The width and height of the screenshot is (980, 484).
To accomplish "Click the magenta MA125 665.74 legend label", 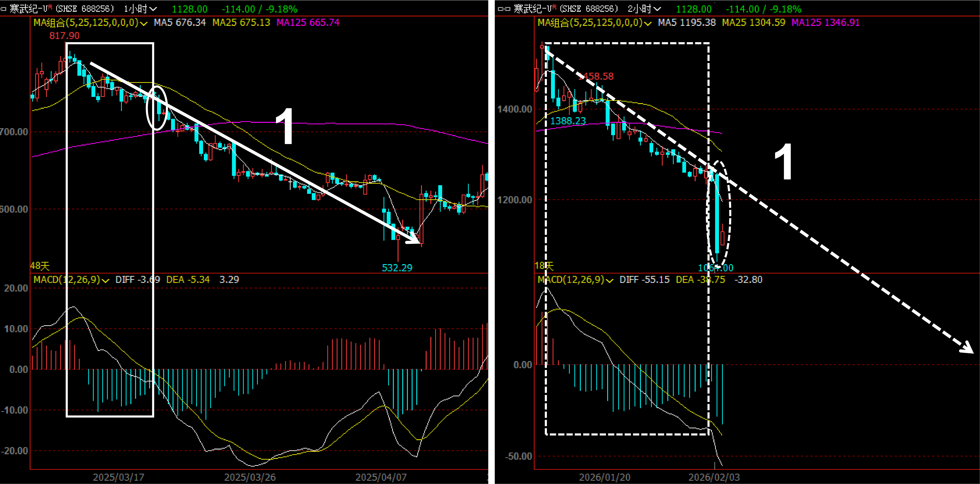I will click(x=308, y=22).
